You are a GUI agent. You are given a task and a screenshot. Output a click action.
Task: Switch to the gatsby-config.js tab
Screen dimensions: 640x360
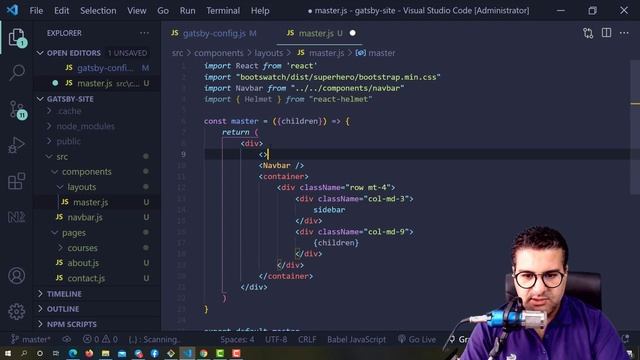[213, 33]
